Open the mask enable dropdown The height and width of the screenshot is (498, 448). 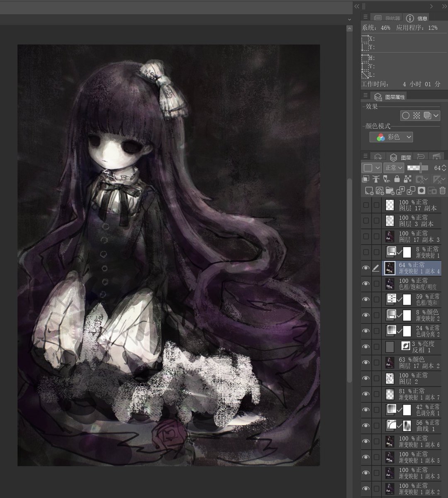(x=421, y=179)
